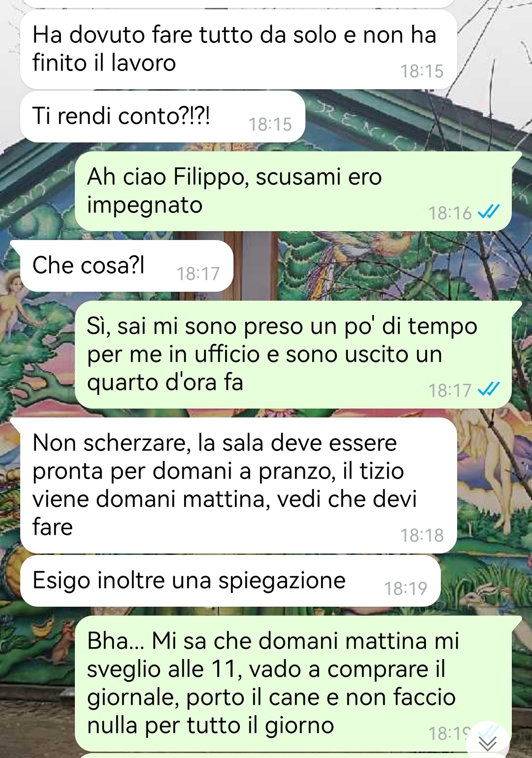The height and width of the screenshot is (758, 532).
Task: Tap the 18:17 timestamp on 'quarto d'ora fa' bubble
Action: (450, 390)
